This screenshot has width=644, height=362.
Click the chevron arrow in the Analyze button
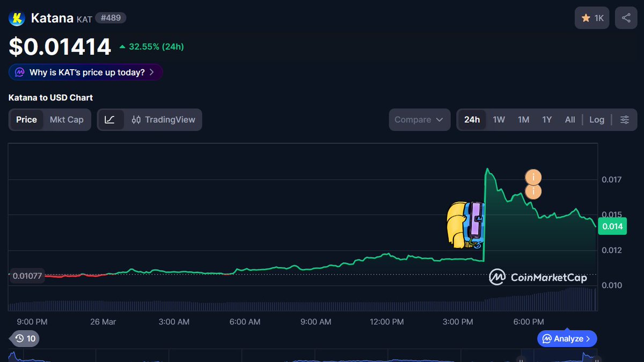588,339
